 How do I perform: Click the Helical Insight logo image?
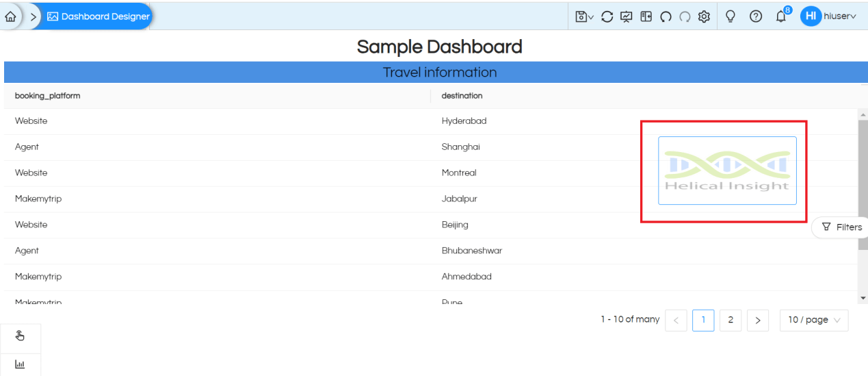pos(727,171)
